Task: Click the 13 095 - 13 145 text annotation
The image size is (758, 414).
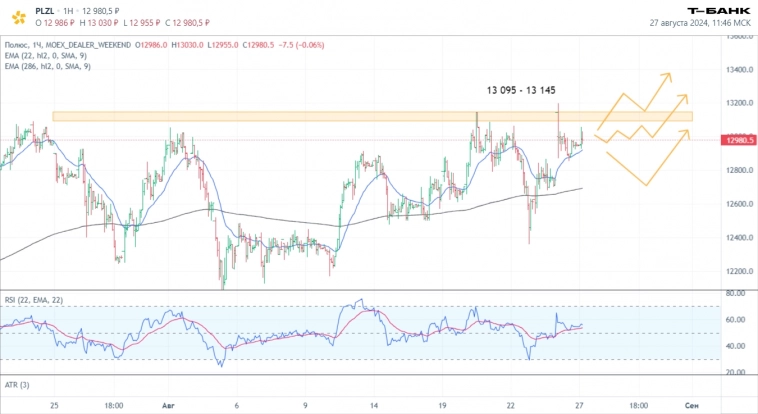Action: (520, 91)
